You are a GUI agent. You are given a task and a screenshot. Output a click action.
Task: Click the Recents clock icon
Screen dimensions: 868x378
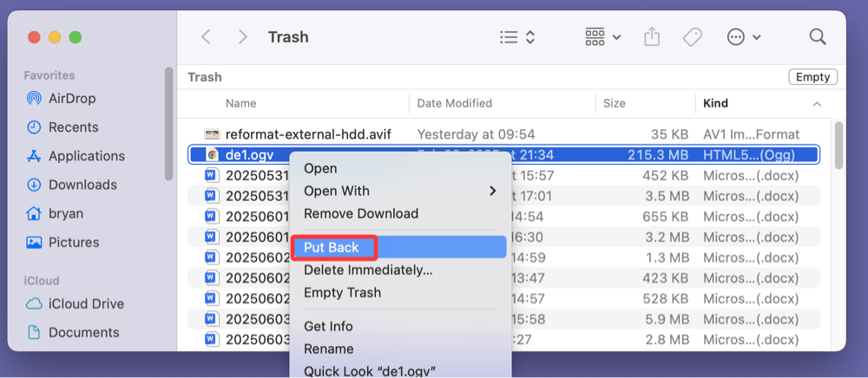pos(34,127)
